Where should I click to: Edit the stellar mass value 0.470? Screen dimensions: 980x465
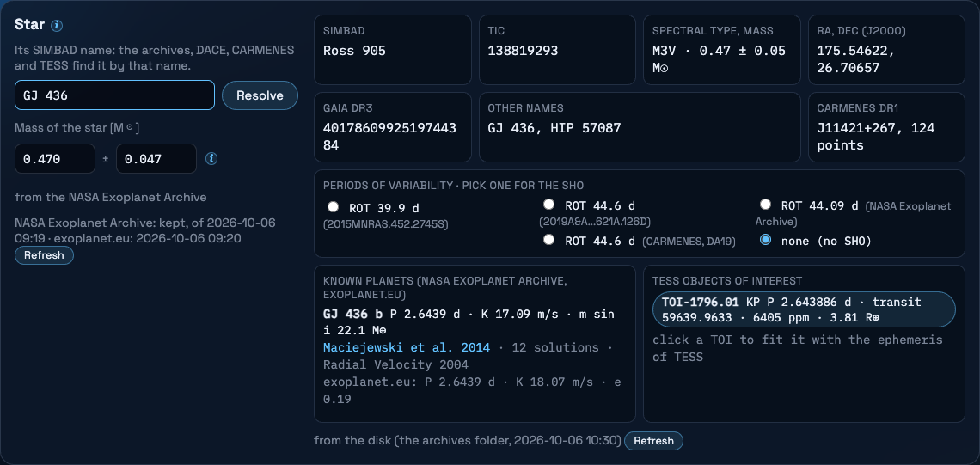55,159
